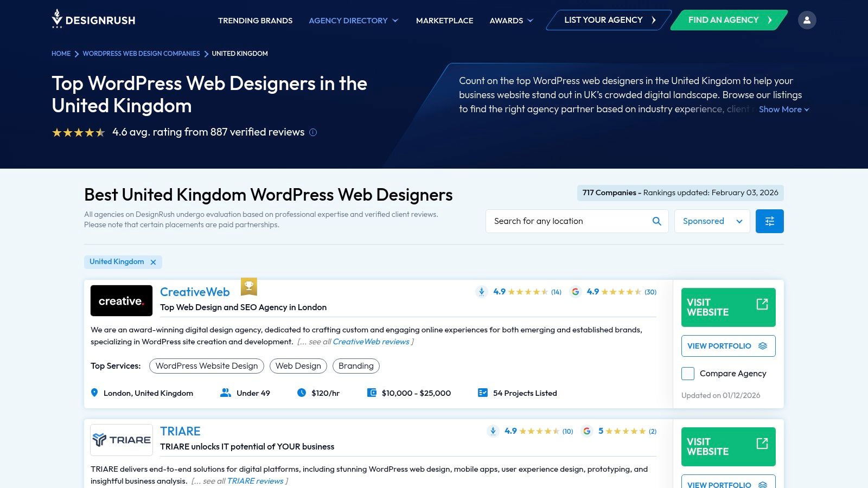The image size is (868, 488).
Task: Click the trophy badge next to CreativeWeb
Action: click(x=249, y=286)
